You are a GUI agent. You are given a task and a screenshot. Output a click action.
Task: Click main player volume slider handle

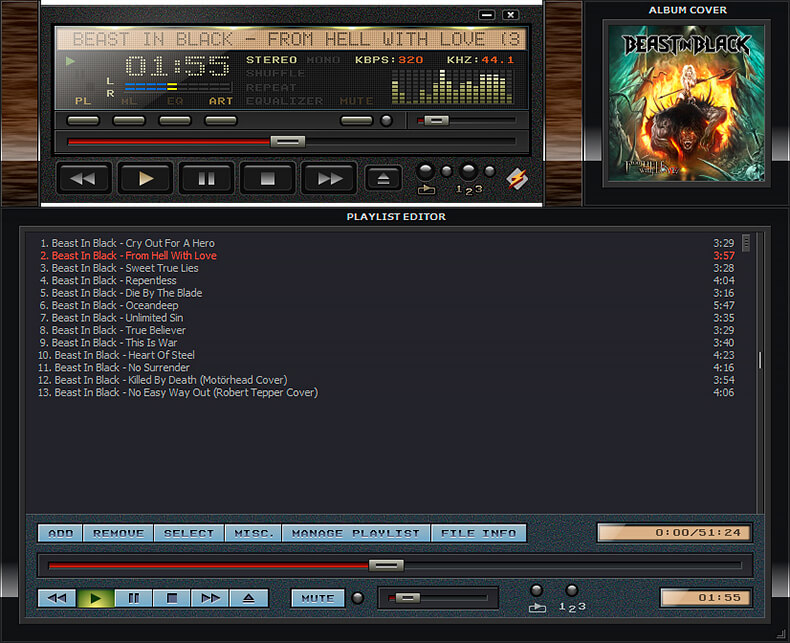(436, 120)
